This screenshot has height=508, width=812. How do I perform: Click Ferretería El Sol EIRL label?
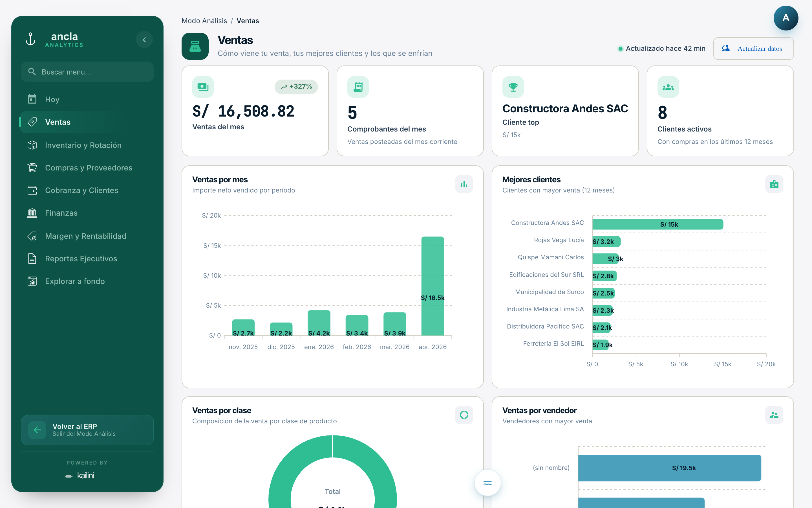click(x=553, y=343)
